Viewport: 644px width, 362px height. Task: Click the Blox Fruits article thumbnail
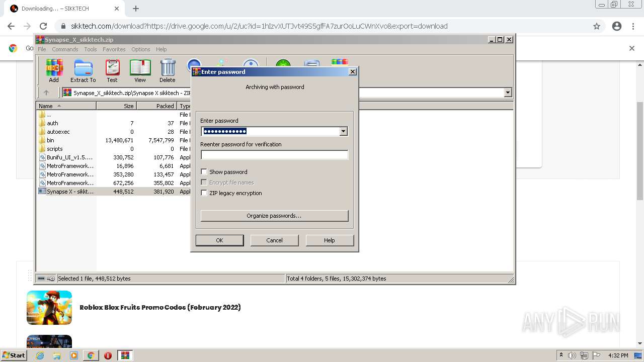[x=49, y=308]
